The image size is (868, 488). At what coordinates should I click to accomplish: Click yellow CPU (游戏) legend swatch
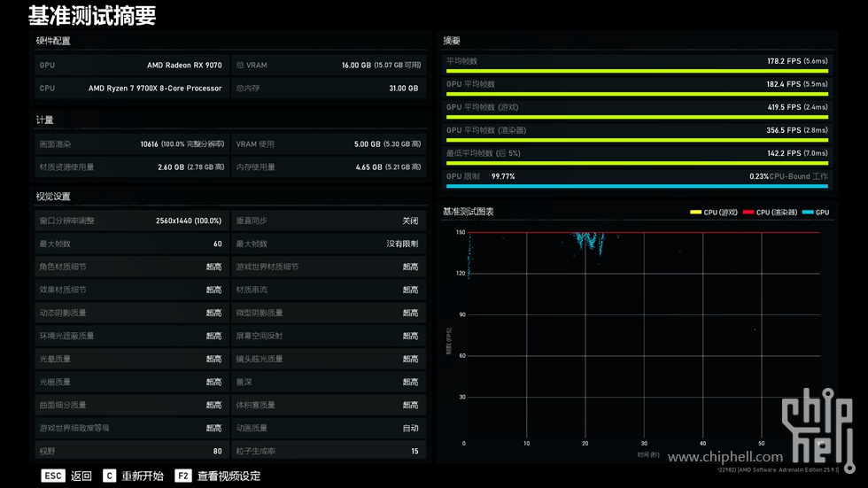[x=696, y=213]
